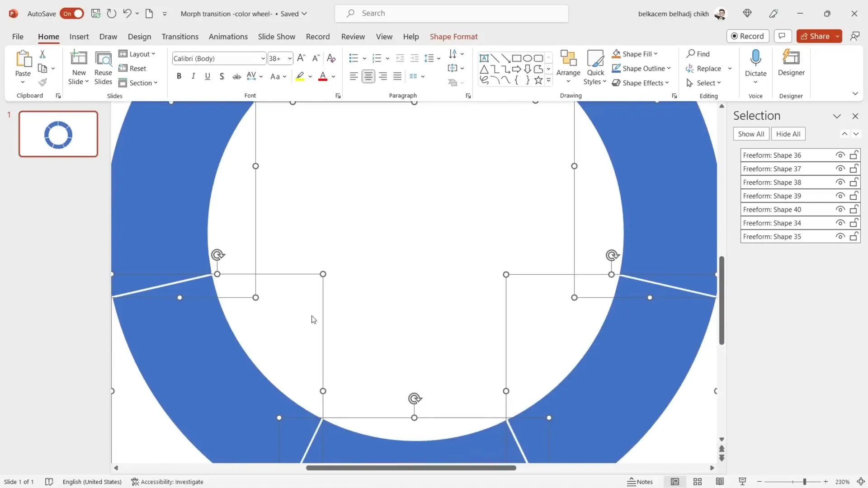Toggle AutoSave switch
Viewport: 868px width, 488px height.
[x=72, y=14]
